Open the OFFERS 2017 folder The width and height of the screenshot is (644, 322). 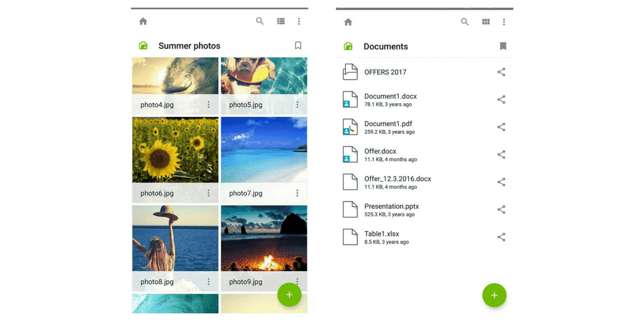click(425, 72)
